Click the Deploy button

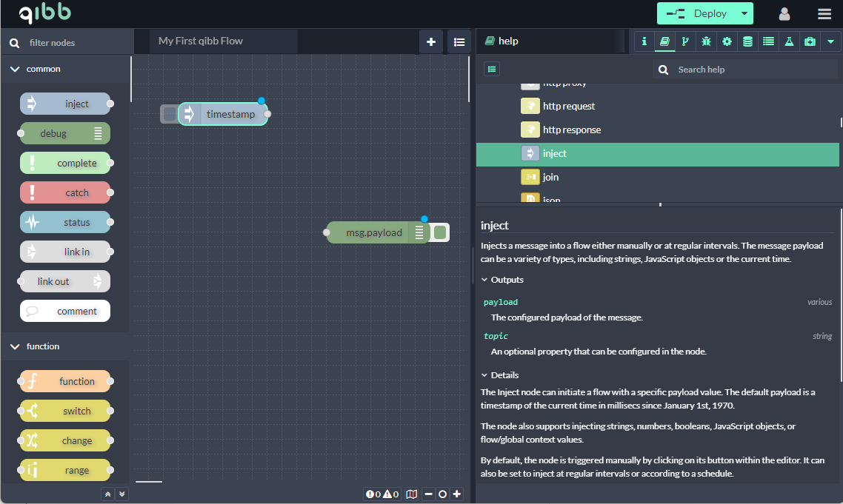697,13
